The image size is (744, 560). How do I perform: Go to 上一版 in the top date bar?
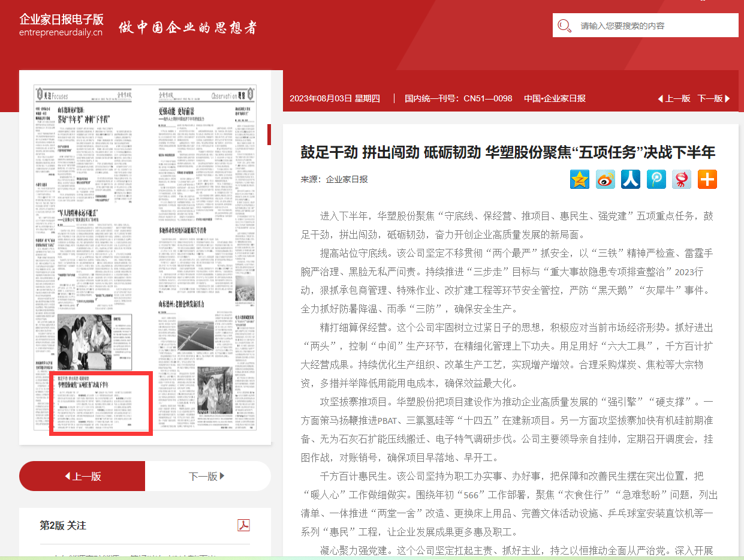pyautogui.click(x=674, y=98)
